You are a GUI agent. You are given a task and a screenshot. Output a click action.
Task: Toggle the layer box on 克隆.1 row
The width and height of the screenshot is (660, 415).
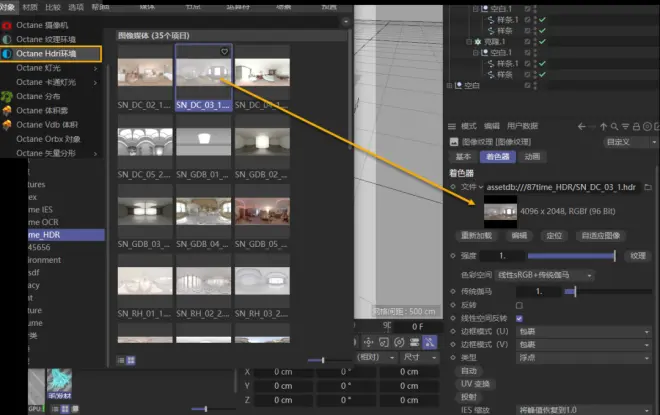coord(527,42)
